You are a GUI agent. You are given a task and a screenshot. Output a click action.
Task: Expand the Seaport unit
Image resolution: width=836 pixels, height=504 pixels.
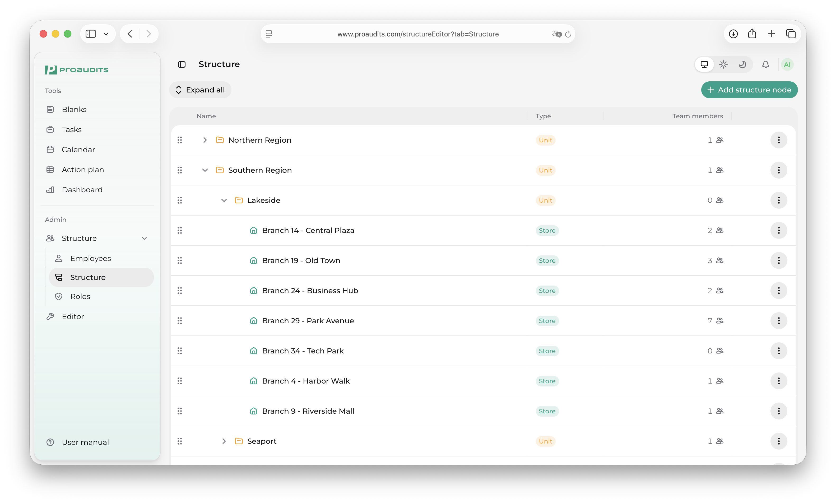point(224,441)
